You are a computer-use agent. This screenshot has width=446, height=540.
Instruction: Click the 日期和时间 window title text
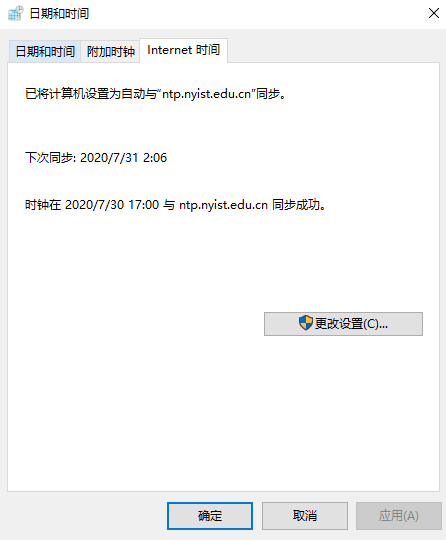(59, 14)
